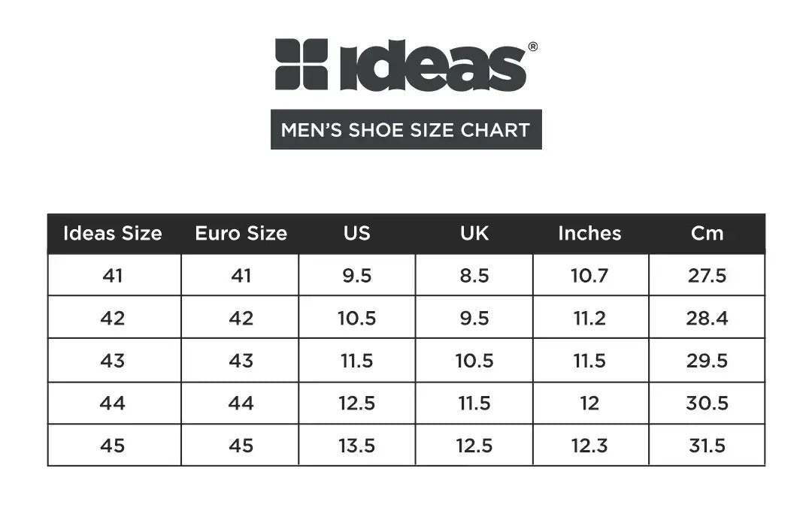This screenshot has width=812, height=523.
Task: Select the US 13.5 cell
Action: pyautogui.click(x=356, y=446)
